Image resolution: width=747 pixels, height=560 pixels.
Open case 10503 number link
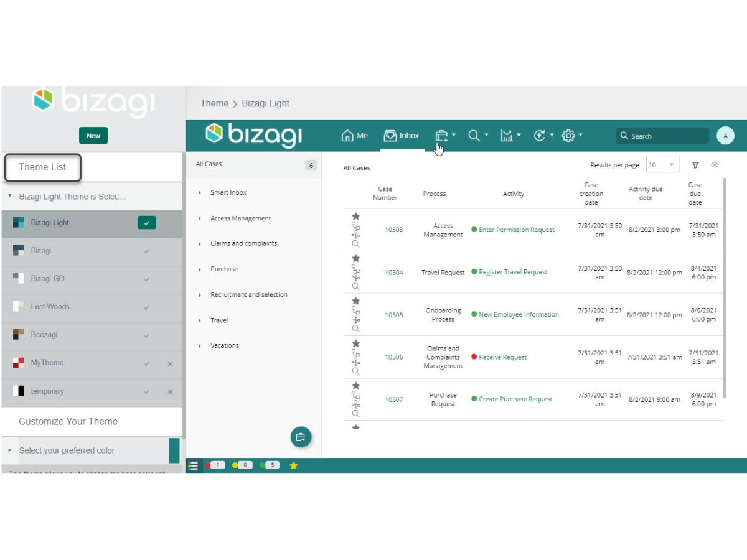393,230
